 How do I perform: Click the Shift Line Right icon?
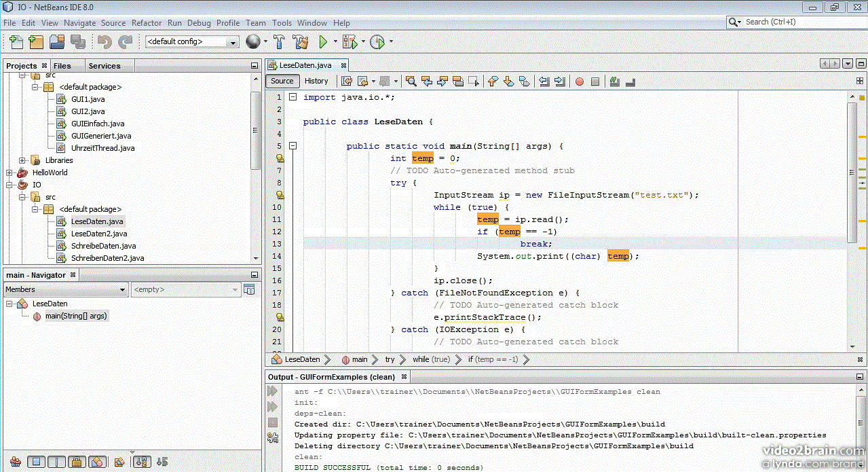[560, 81]
